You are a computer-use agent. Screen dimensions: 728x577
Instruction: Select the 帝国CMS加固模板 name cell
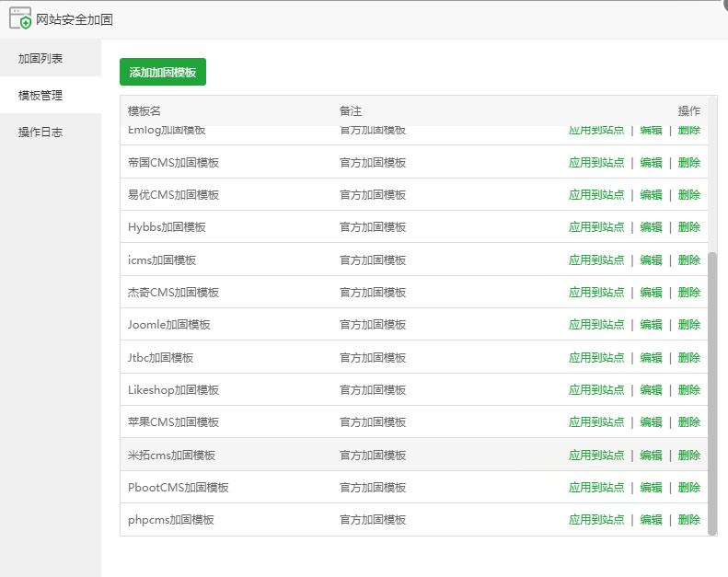coord(173,163)
